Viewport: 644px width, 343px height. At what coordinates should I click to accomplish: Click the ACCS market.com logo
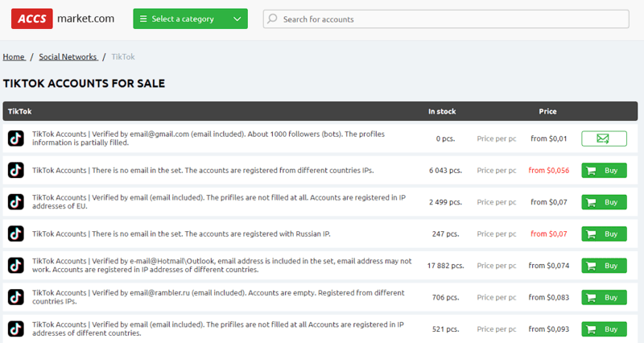(x=63, y=19)
